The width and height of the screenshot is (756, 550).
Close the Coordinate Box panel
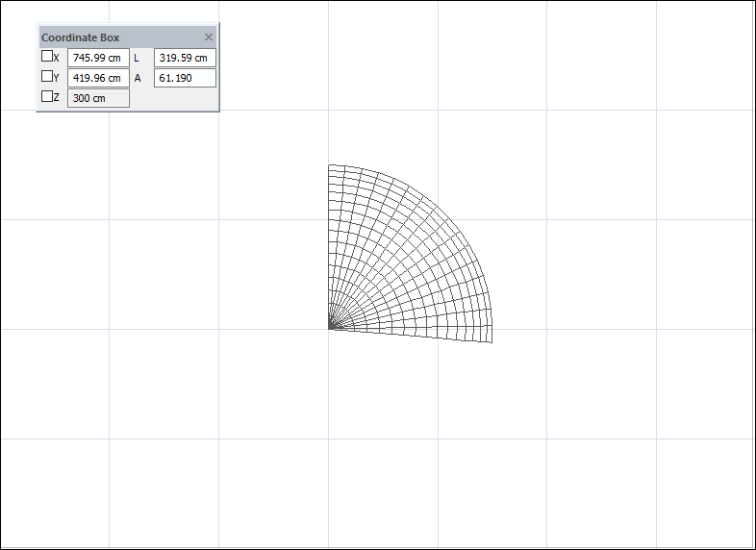click(x=209, y=37)
